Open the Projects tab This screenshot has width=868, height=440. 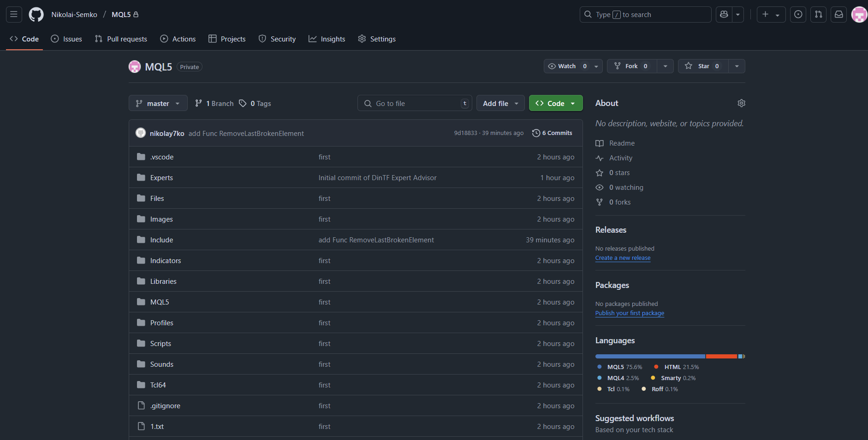[227, 39]
